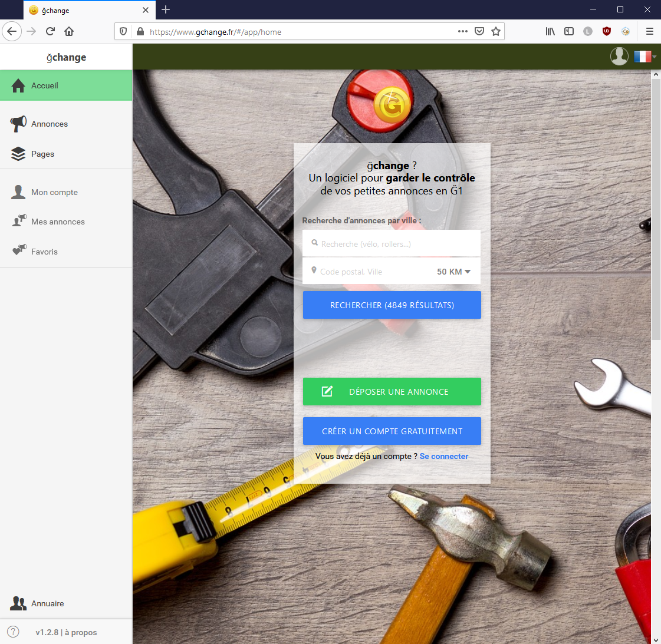The height and width of the screenshot is (644, 661).
Task: Click the user profile avatar icon
Action: pyautogui.click(x=619, y=57)
